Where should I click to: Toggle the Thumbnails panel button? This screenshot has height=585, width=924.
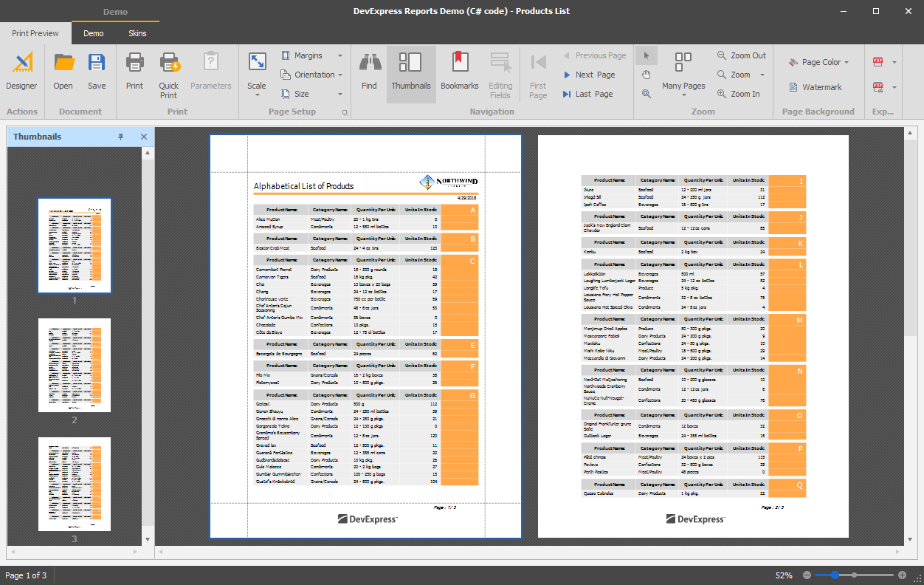[411, 72]
